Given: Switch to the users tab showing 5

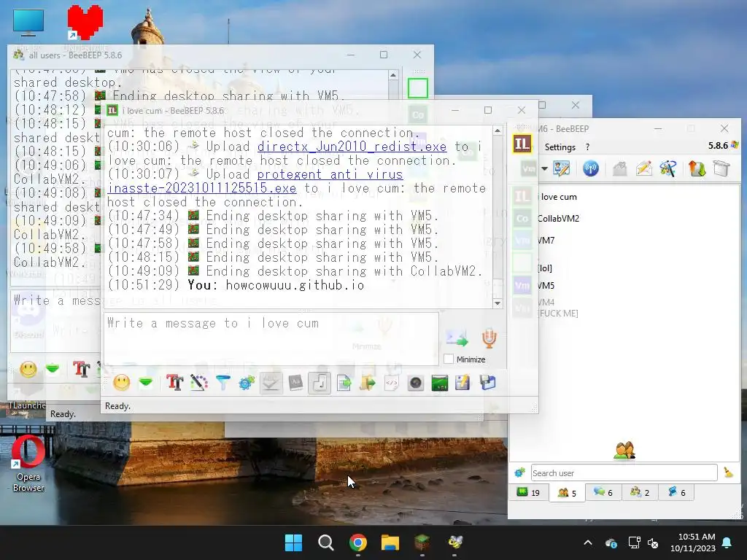Looking at the screenshot, I should [567, 492].
